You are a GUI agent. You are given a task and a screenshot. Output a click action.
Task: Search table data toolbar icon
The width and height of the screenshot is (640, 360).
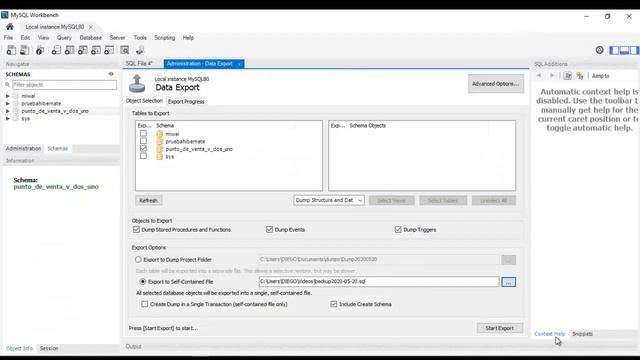point(125,50)
